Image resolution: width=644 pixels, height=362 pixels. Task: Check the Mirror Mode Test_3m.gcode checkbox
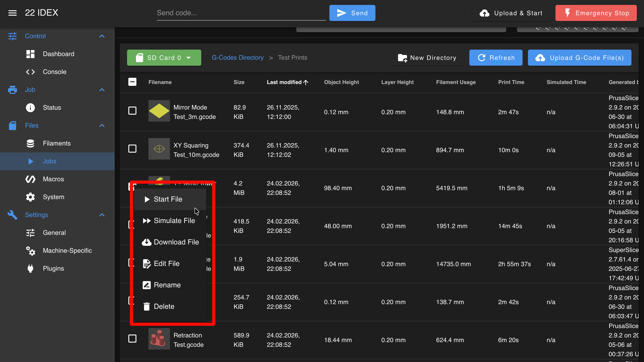pos(132,110)
